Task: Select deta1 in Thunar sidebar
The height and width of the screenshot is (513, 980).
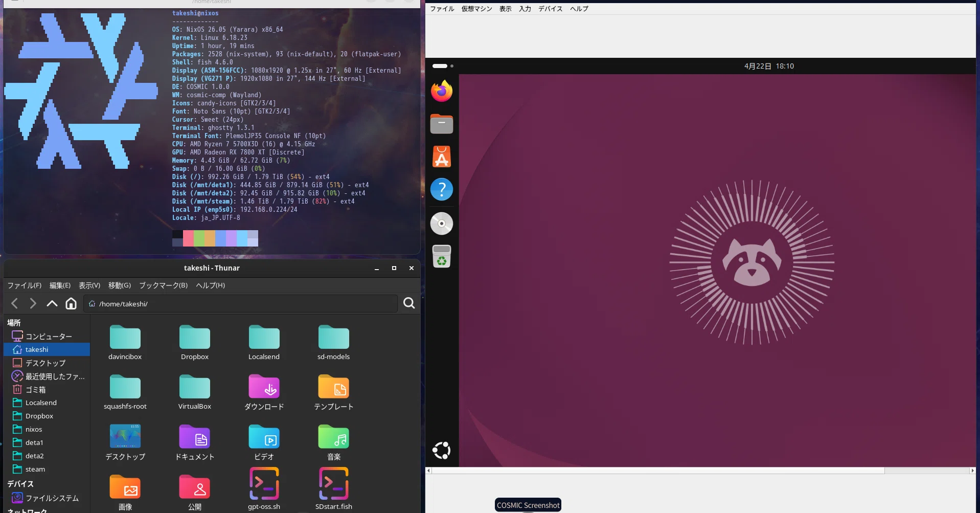Action: point(47,442)
